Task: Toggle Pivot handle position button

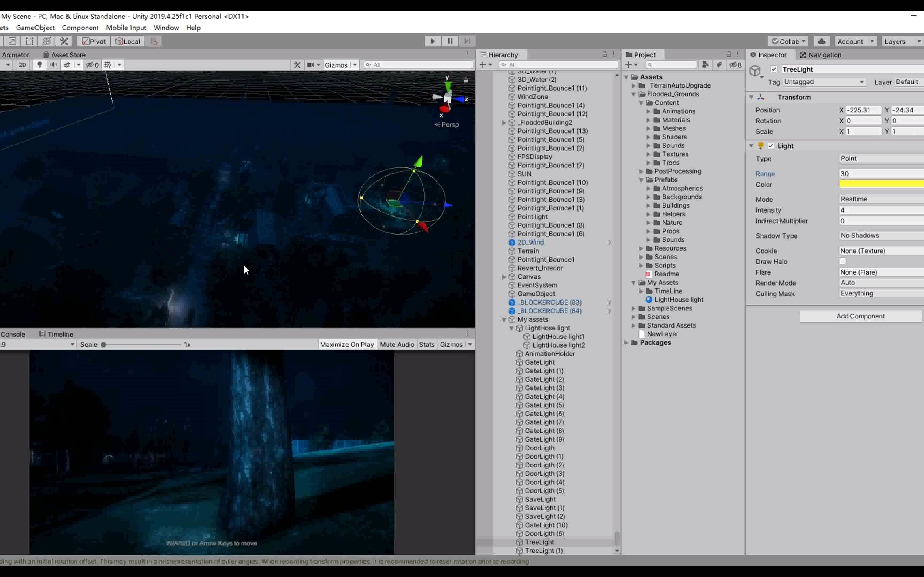Action: point(94,41)
